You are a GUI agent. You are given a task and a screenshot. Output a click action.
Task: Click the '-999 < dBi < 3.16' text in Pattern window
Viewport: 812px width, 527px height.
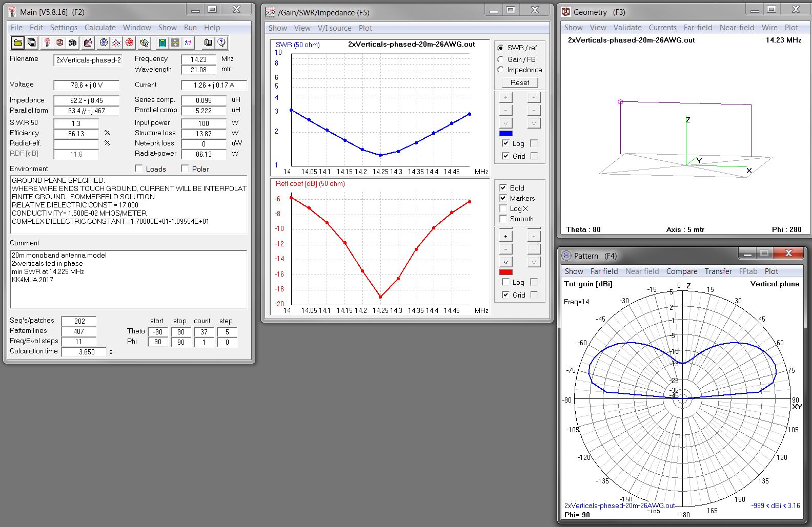pos(776,505)
